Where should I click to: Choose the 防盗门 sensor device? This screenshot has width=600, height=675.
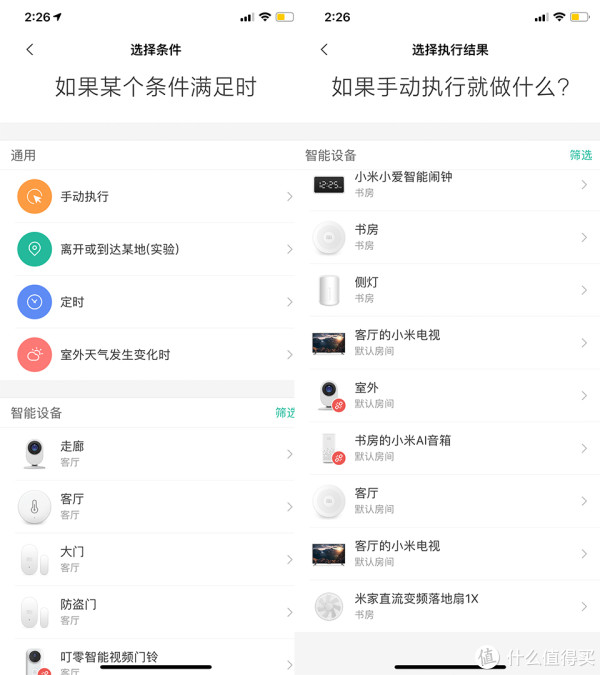pos(150,611)
